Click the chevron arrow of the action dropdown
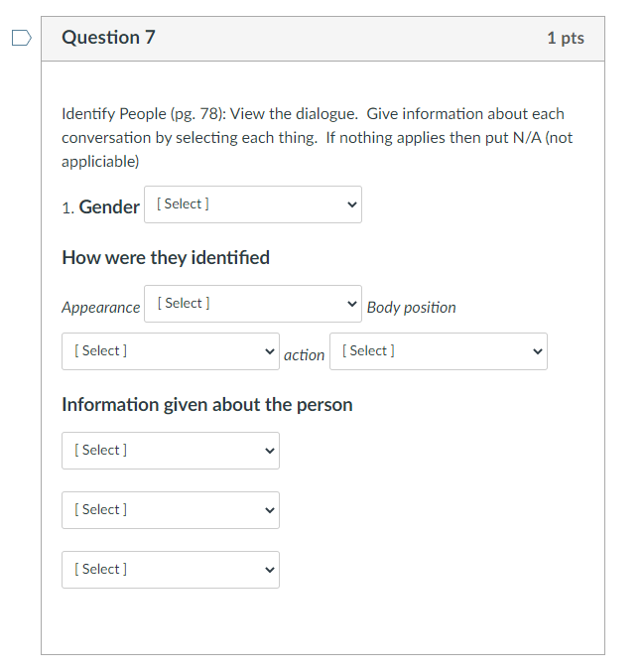644x672 pixels. pos(537,351)
